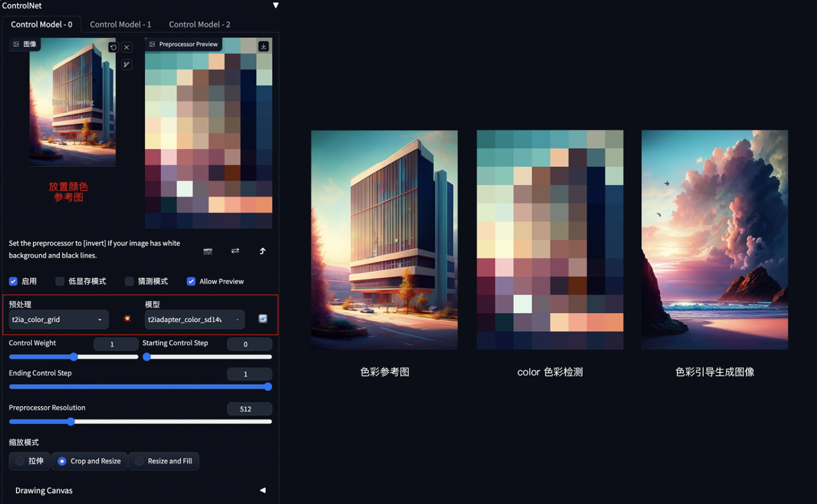Select the 拉伸 stretch resize mode
This screenshot has height=504, width=817.
tap(29, 461)
